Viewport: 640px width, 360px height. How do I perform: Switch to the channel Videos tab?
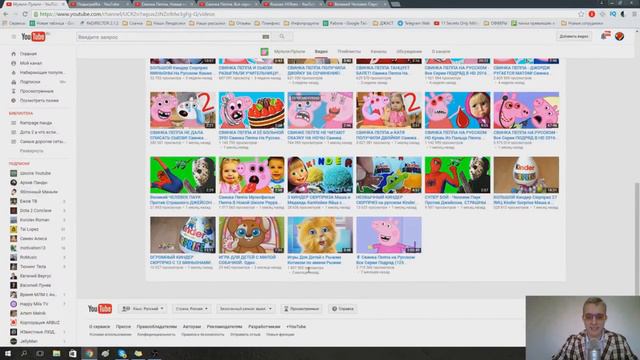tap(321, 52)
